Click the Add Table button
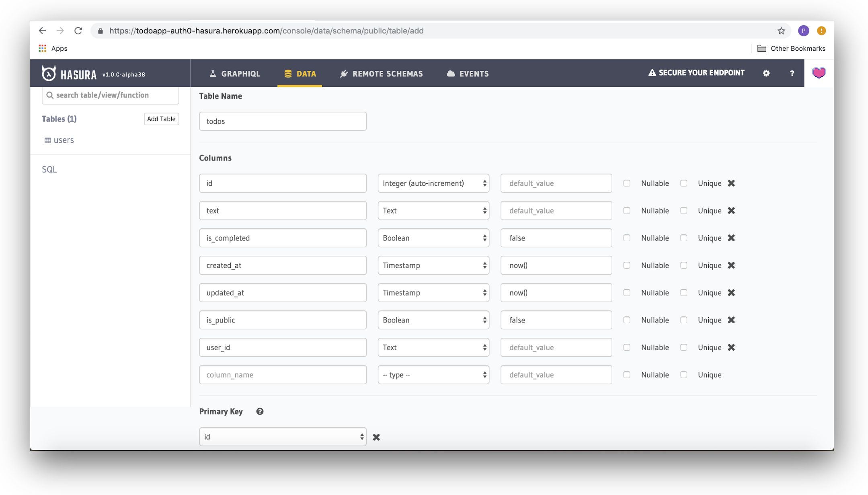The height and width of the screenshot is (495, 868). pyautogui.click(x=161, y=119)
